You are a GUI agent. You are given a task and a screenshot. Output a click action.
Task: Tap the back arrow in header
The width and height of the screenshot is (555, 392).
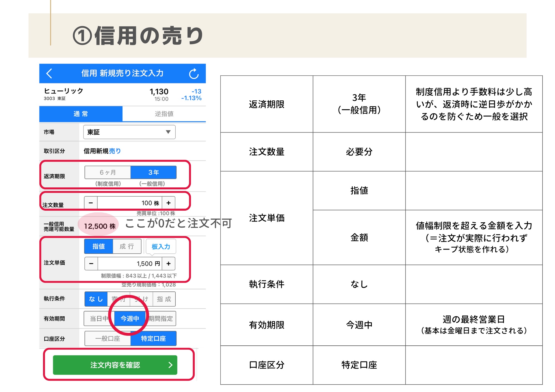tap(49, 73)
